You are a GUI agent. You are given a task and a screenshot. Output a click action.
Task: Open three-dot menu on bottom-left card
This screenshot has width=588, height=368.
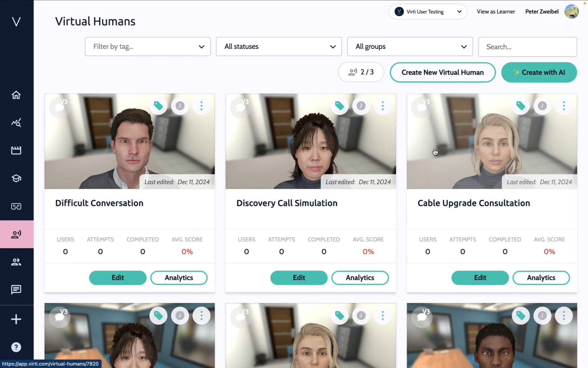click(x=201, y=316)
